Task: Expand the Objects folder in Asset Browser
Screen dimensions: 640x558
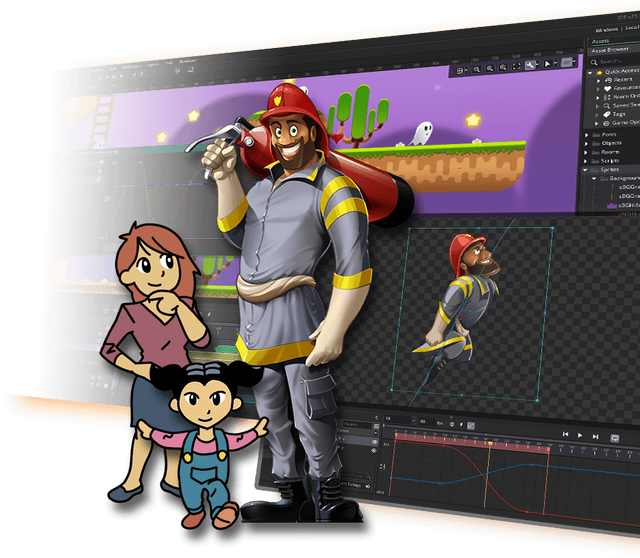Action: pyautogui.click(x=587, y=143)
